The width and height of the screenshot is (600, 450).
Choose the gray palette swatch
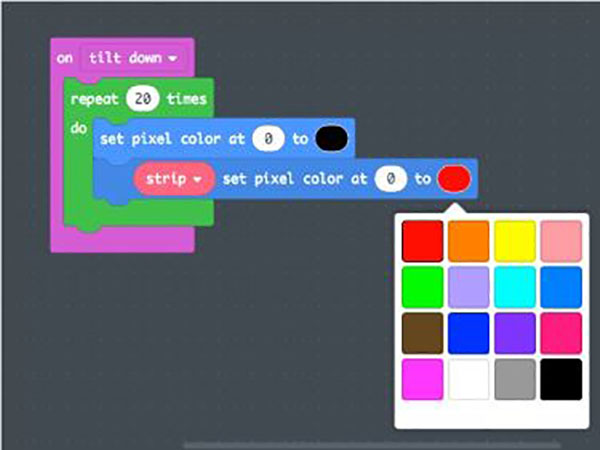[514, 379]
